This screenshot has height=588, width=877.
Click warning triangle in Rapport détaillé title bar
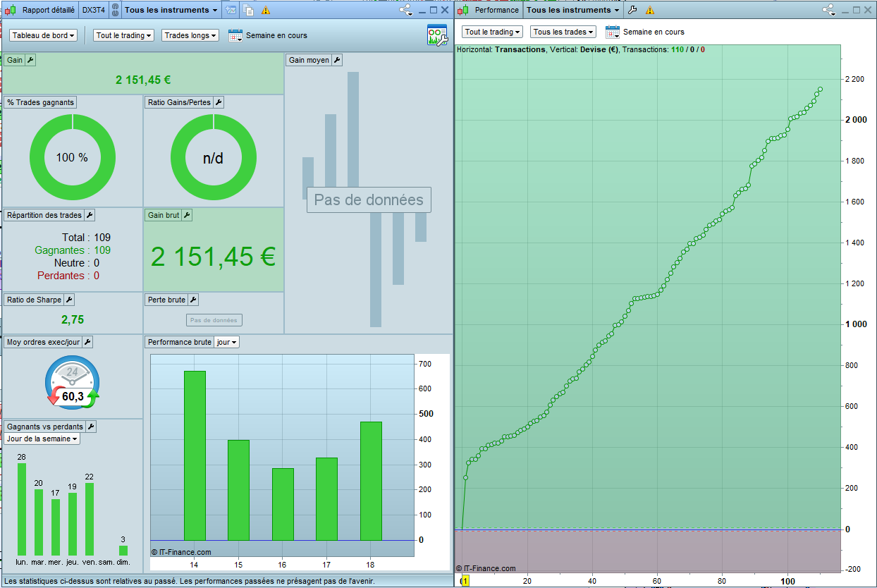[x=266, y=10]
